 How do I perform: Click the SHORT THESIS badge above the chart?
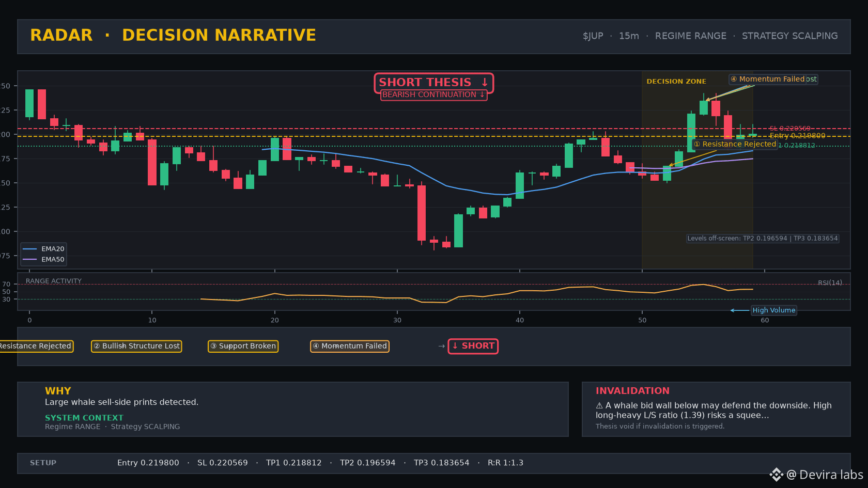coord(433,83)
